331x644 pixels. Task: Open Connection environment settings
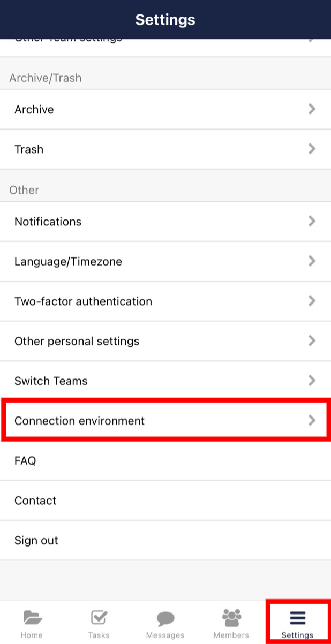(x=165, y=421)
